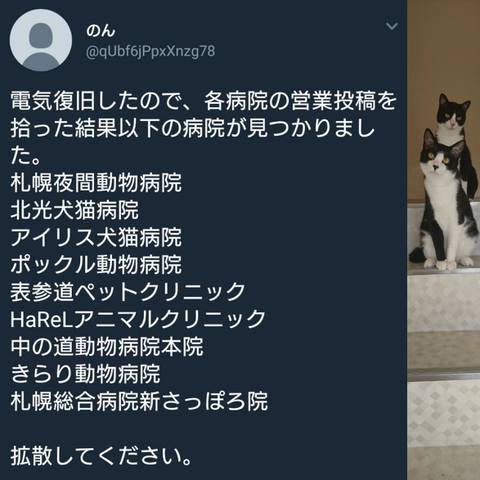
Task: Open the default profile avatar of のん
Action: 41,40
